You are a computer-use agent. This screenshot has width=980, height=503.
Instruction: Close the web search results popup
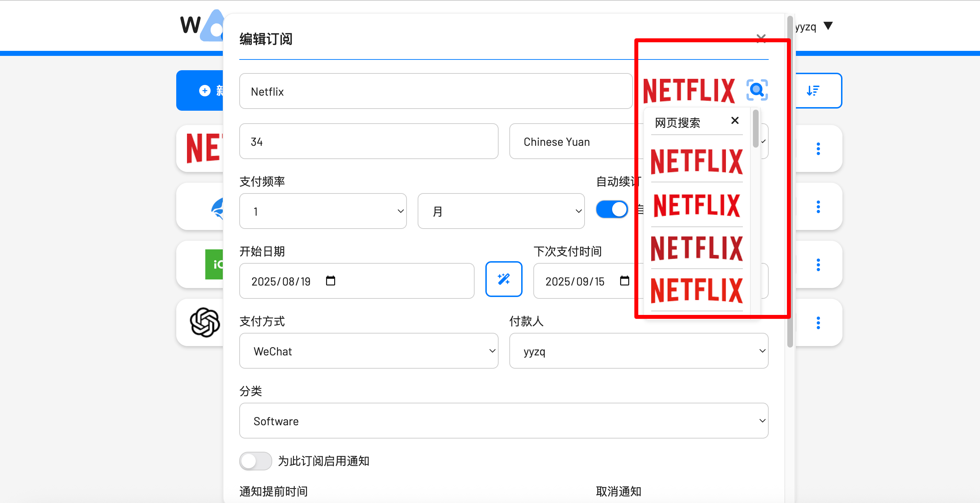click(x=735, y=121)
